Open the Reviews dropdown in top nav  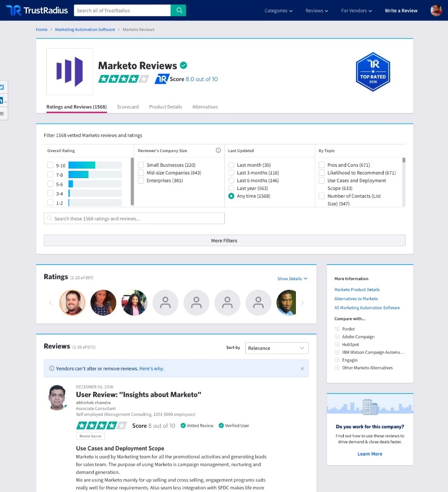click(316, 10)
